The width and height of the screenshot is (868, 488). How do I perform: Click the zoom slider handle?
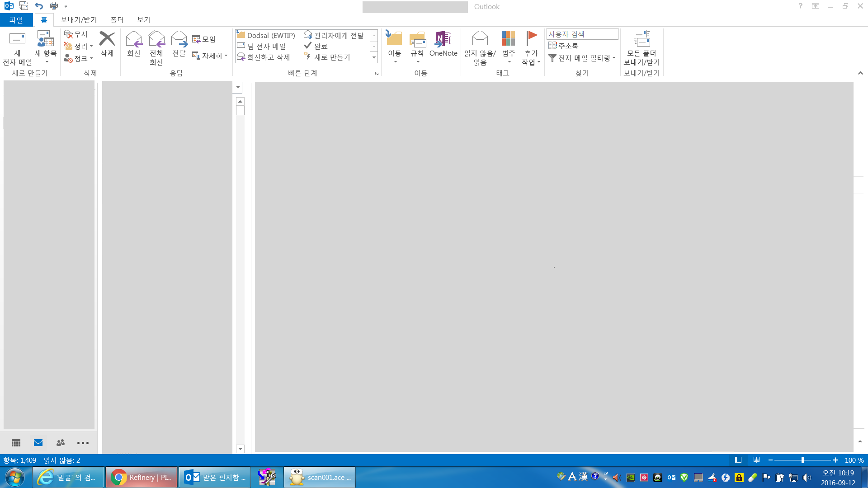(x=802, y=460)
